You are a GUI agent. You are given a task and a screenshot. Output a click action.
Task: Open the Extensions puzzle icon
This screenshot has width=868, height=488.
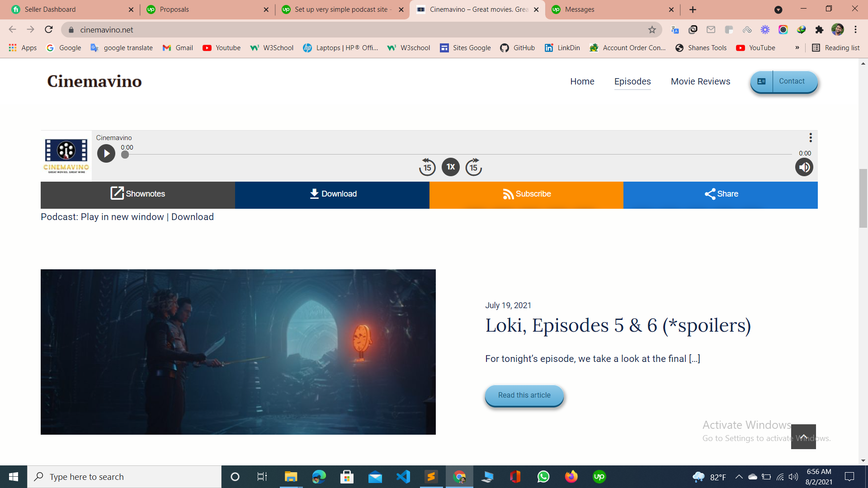[x=819, y=30]
